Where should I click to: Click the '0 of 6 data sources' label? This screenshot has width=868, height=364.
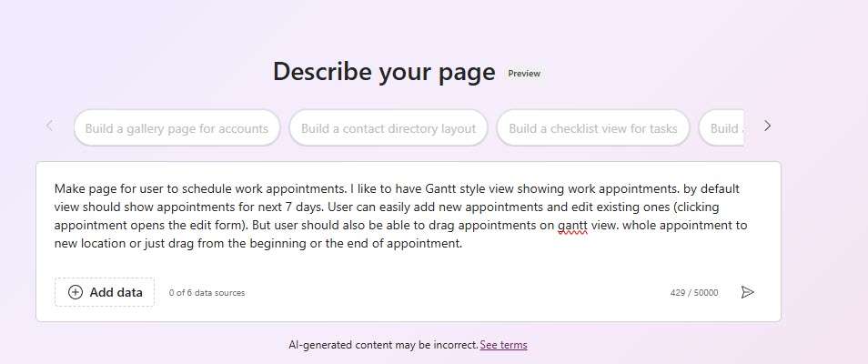point(207,292)
